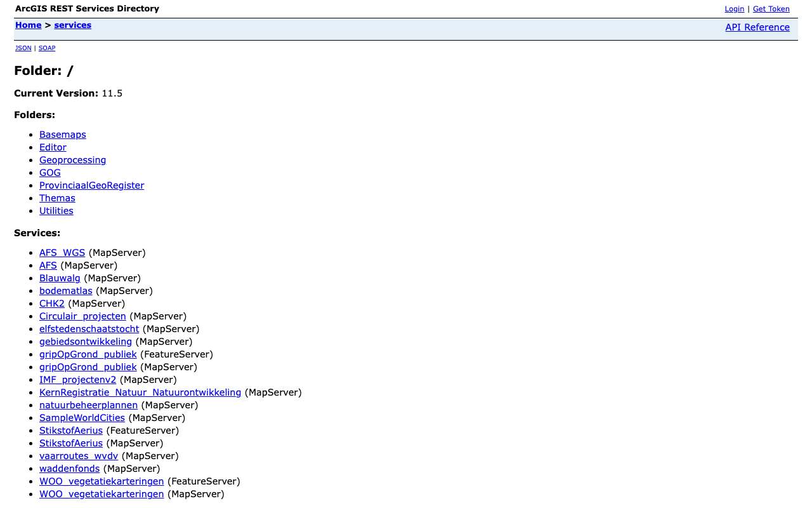Viewport: 812px width, 508px height.
Task: Open the Basemaps folder
Action: tap(63, 135)
